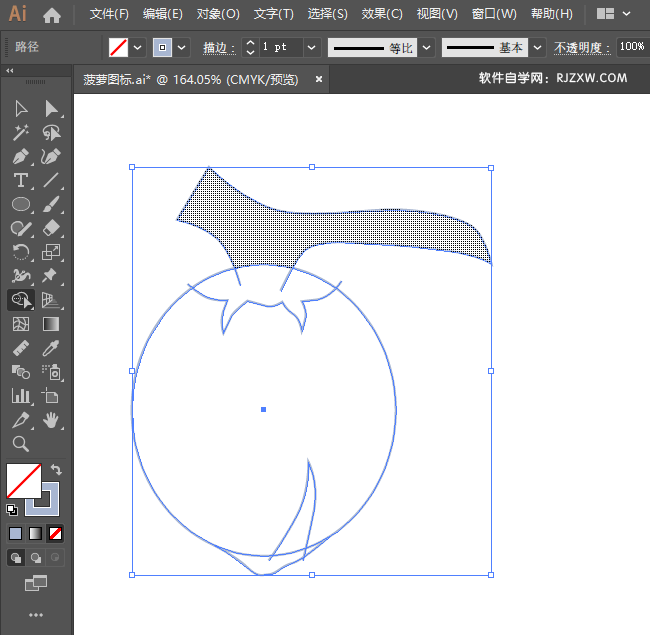The height and width of the screenshot is (635, 650).
Task: Select the Type tool
Action: coord(20,181)
